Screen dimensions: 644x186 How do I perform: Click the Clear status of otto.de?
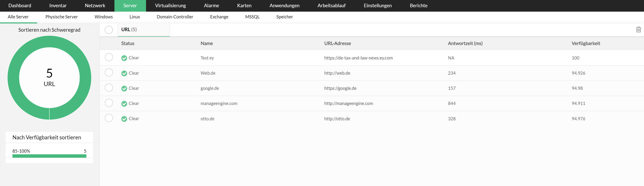[134, 119]
